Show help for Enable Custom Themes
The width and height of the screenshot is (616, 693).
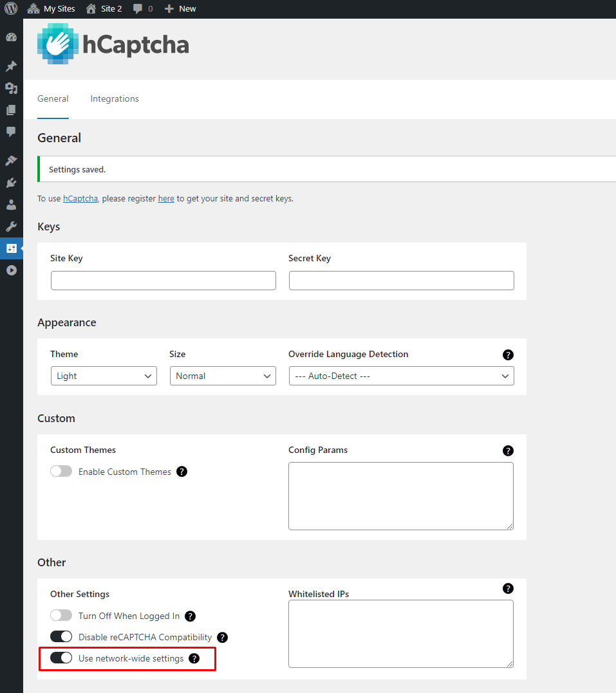[x=182, y=472]
